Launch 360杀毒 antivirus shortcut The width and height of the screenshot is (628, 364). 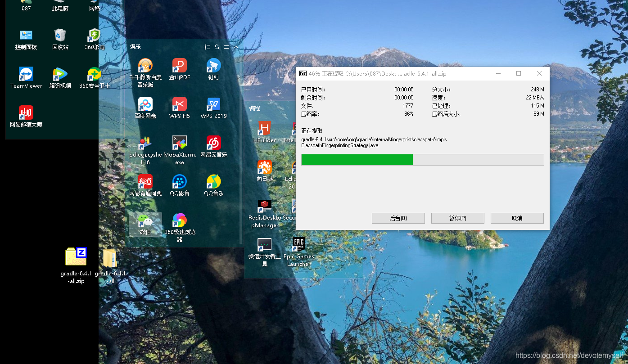pos(95,40)
